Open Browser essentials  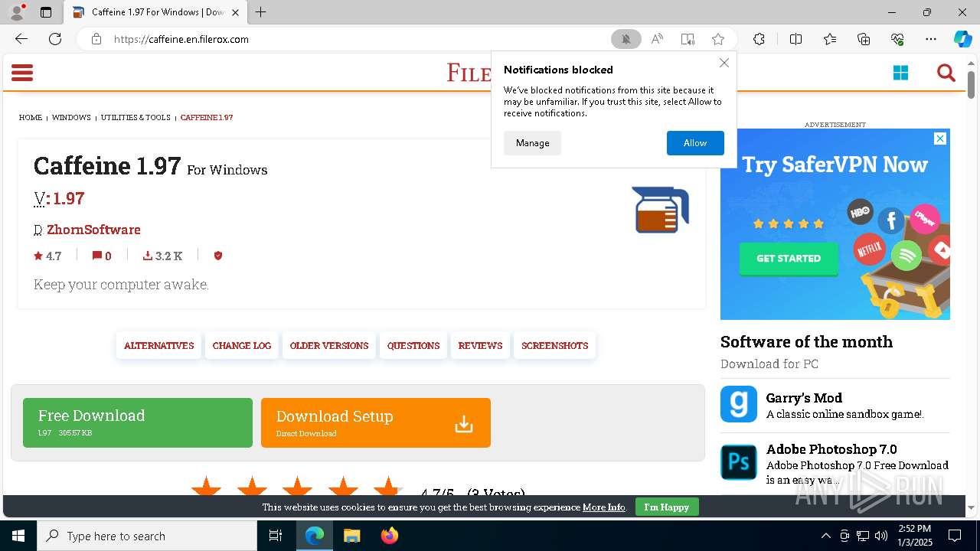tap(897, 39)
